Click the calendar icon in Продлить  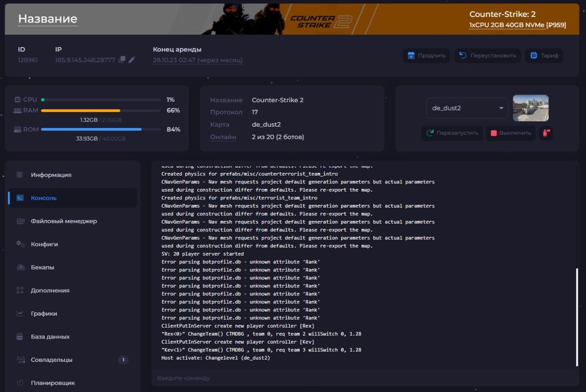point(411,55)
